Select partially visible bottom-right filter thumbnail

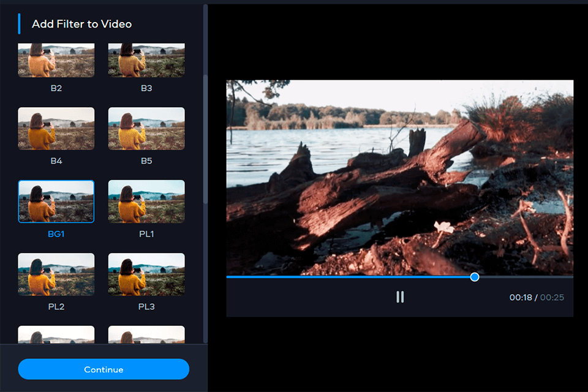pos(146,334)
